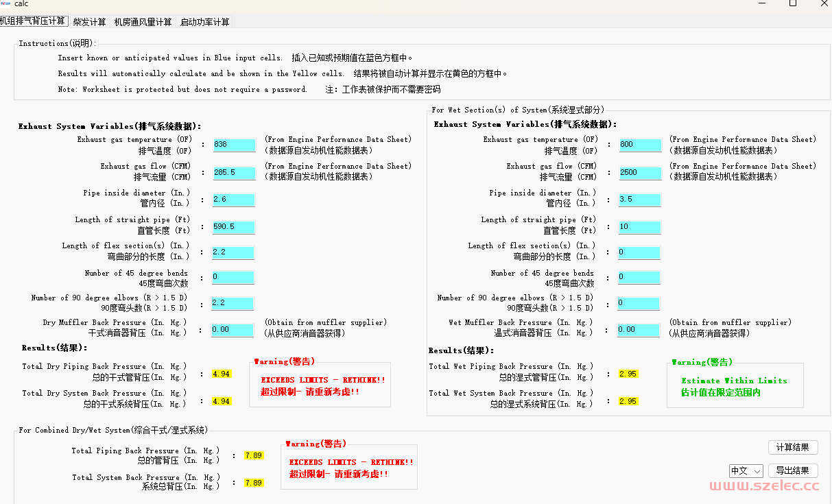Open the 机组排气背压计算 tab
Image resolution: width=832 pixels, height=504 pixels.
click(x=33, y=21)
